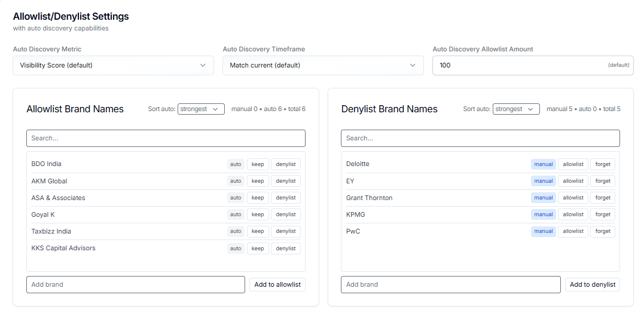This screenshot has width=644, height=310.
Task: Click the Allowlist Search box
Action: (166, 138)
